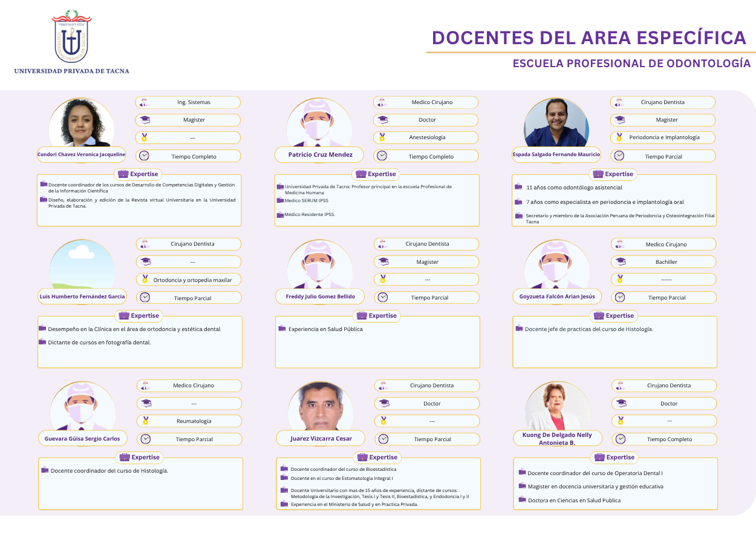Click medal icon next to Reumatología
Image resolution: width=756 pixels, height=535 pixels.
145,421
